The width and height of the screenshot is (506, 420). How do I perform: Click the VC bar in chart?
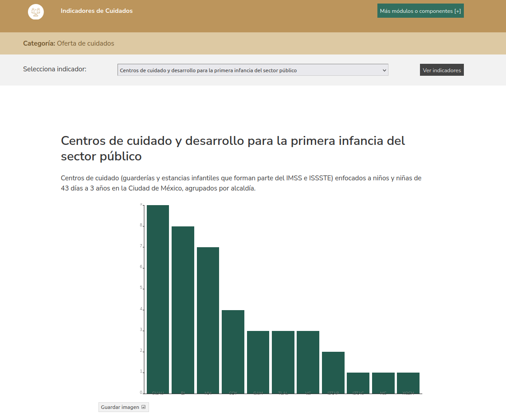coord(308,362)
